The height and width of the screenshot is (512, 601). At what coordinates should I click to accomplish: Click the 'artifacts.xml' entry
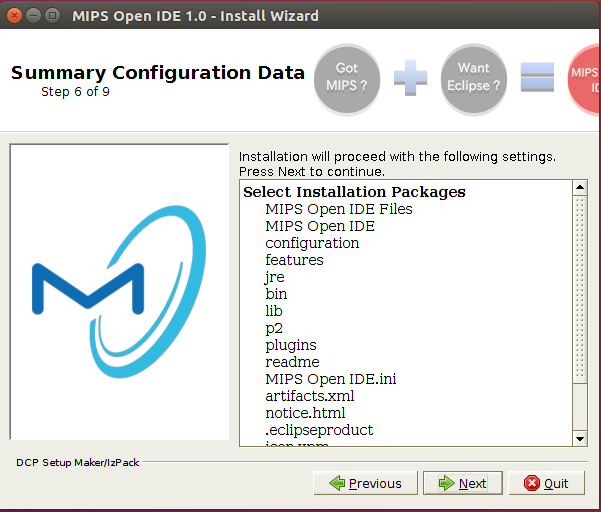pyautogui.click(x=310, y=396)
